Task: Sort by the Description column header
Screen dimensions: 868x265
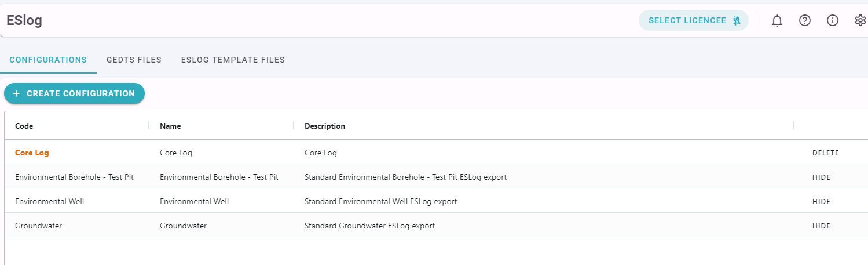Action: pyautogui.click(x=325, y=126)
